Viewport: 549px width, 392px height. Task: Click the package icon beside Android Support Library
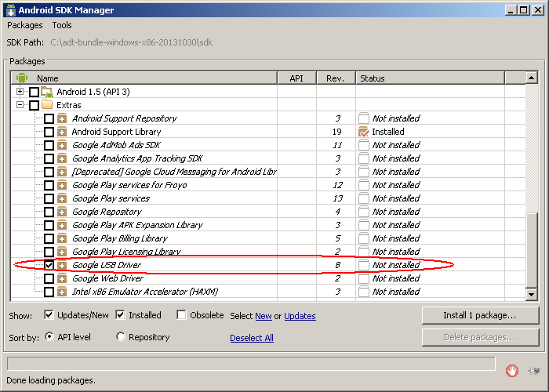(62, 132)
